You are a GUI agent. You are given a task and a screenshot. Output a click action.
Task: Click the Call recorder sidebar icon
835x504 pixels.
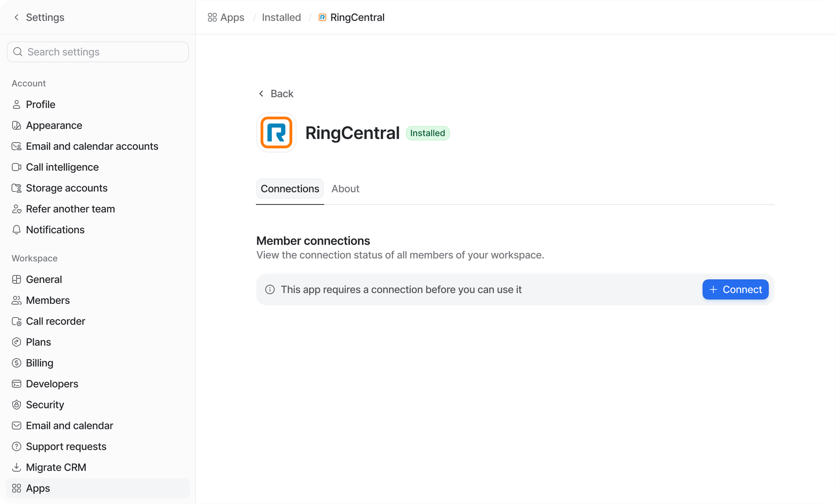pyautogui.click(x=16, y=321)
